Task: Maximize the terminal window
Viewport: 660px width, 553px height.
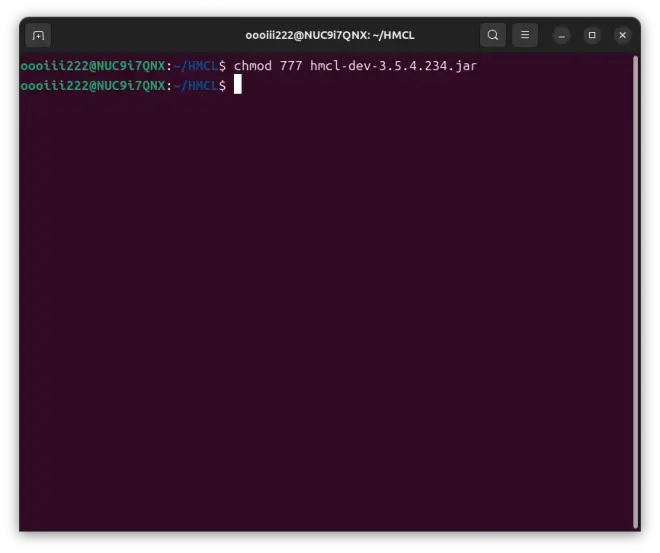Action: [x=591, y=35]
